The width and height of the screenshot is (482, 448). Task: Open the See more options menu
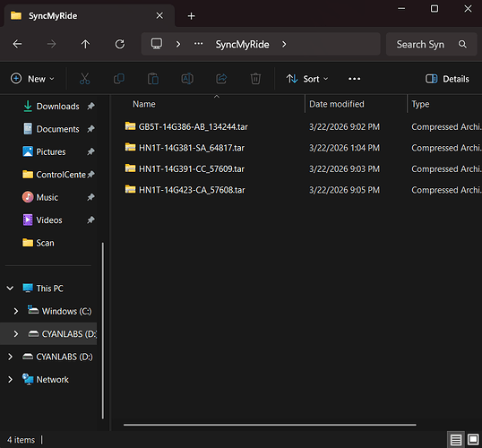(354, 79)
